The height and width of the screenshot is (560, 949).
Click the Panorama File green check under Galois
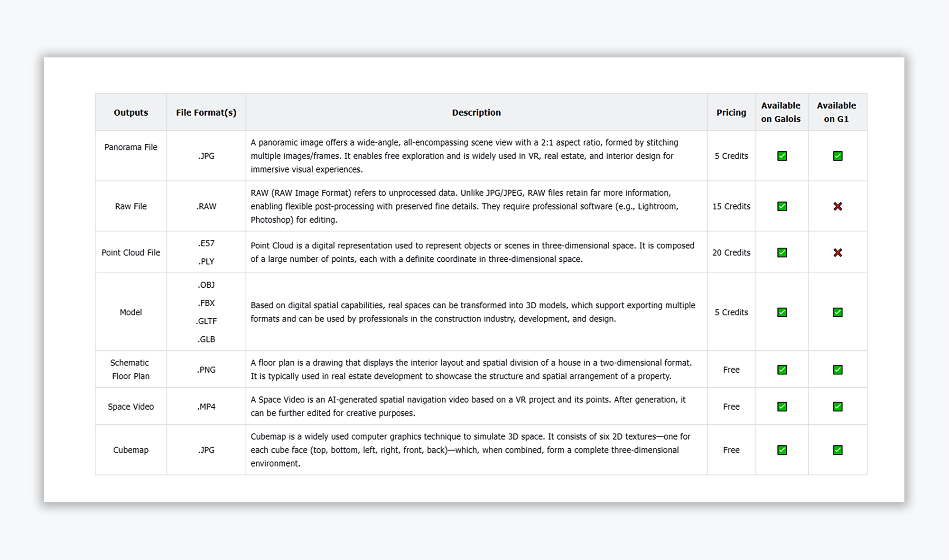[782, 156]
